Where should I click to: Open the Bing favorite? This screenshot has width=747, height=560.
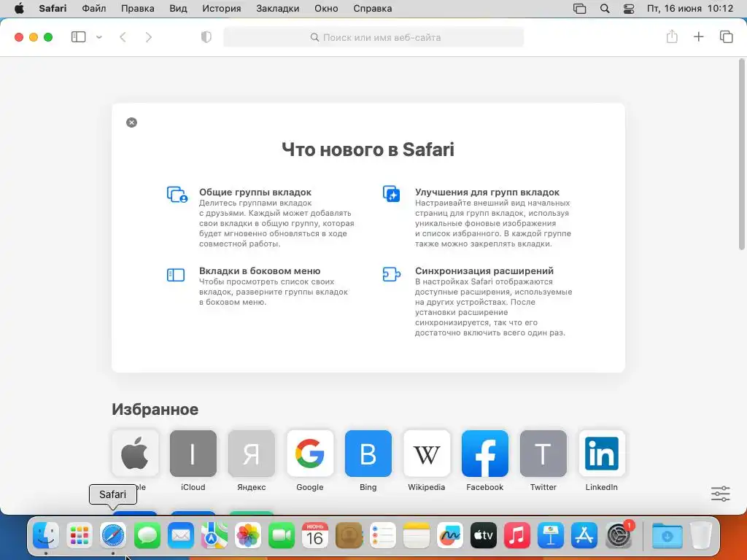(368, 454)
